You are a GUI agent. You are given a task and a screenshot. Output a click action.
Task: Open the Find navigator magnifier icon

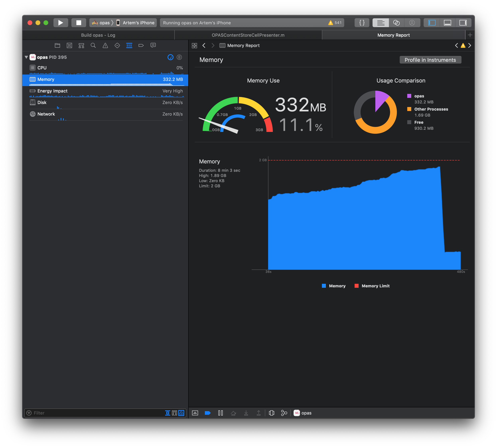[x=93, y=46]
